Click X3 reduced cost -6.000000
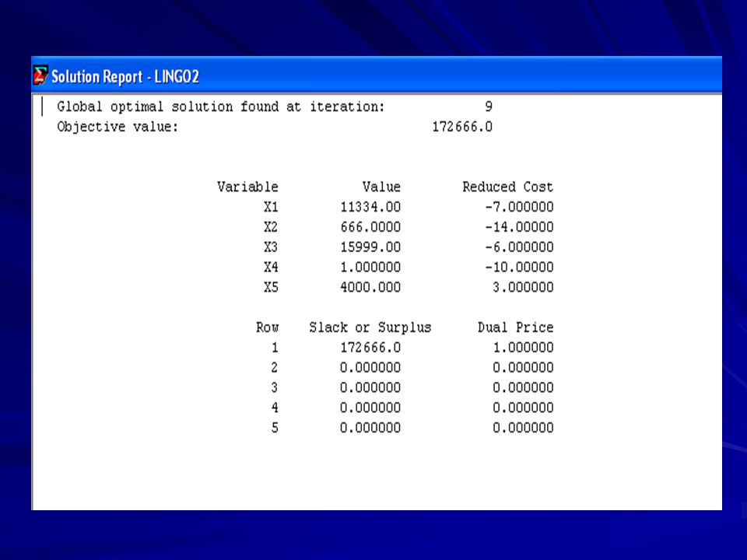Viewport: 747px width, 560px height. click(519, 247)
